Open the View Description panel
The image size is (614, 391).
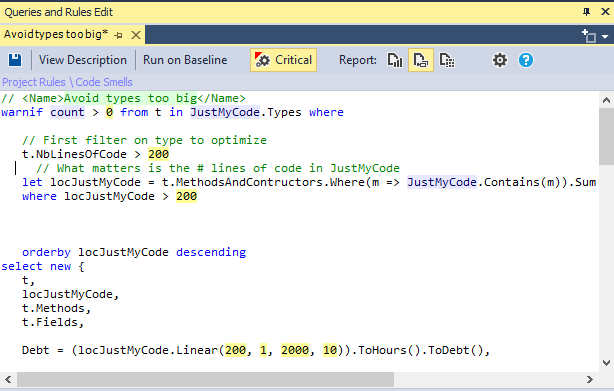(83, 60)
